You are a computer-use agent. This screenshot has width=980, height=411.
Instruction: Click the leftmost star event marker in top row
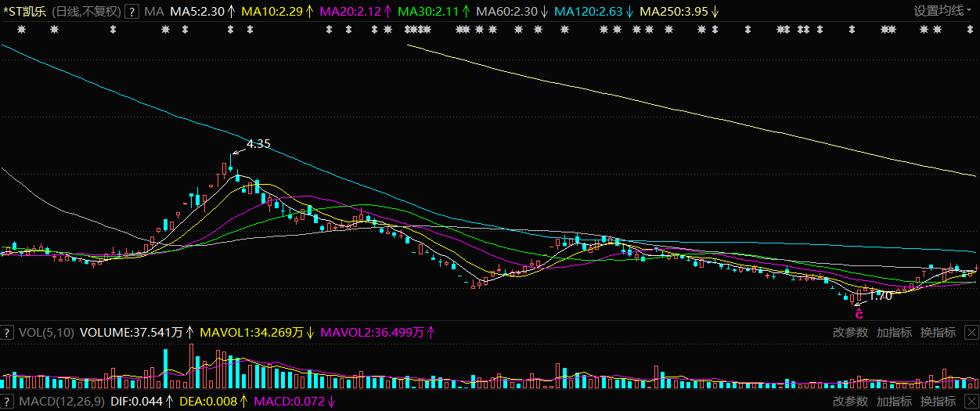pyautogui.click(x=21, y=30)
